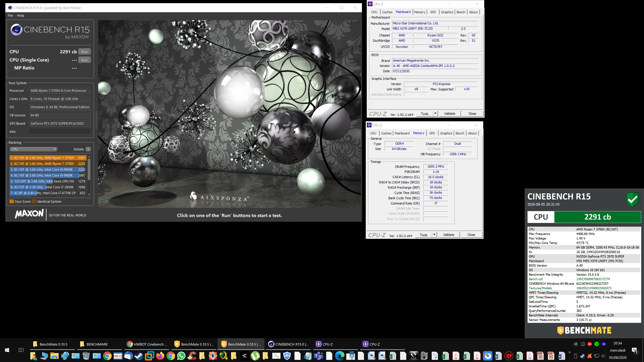Switch to Memory tab in CPU-Z Mainboard window

point(419,12)
